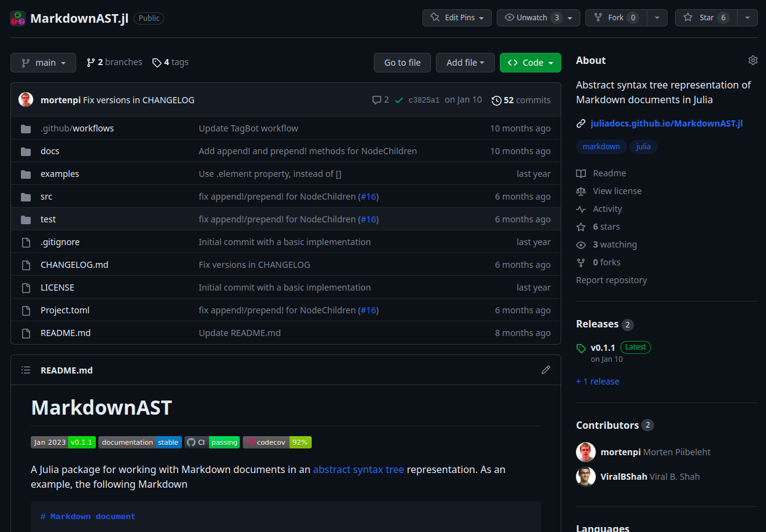Open the main branch selector dropdown

coord(43,63)
